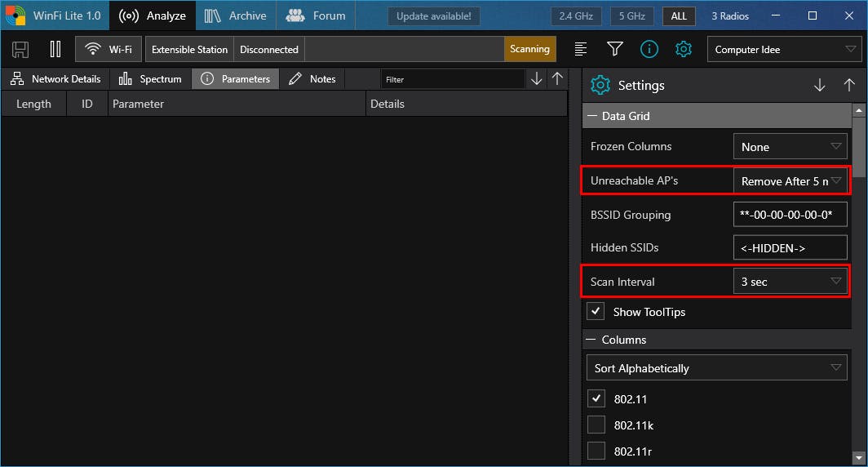Click settings scrollbar up arrow

coord(859,110)
